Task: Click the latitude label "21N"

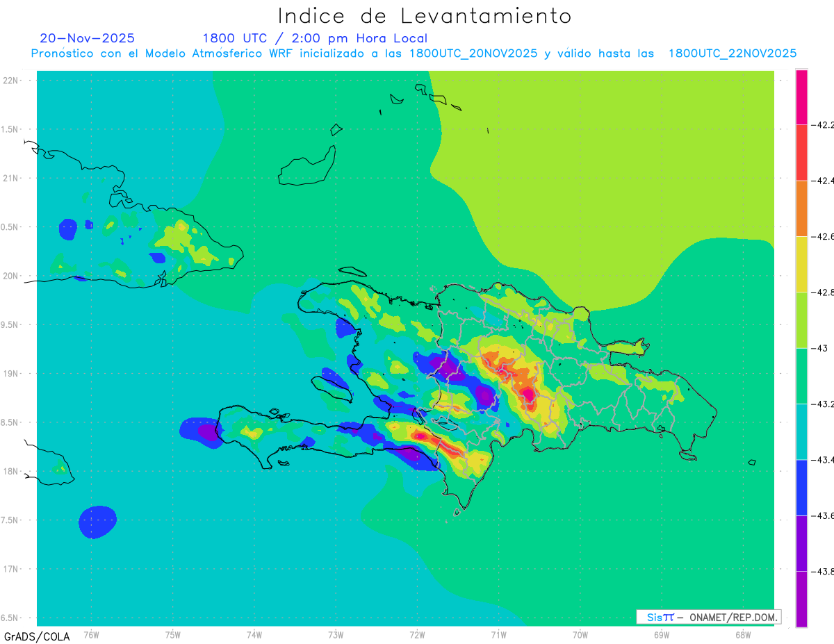Action: tap(10, 179)
